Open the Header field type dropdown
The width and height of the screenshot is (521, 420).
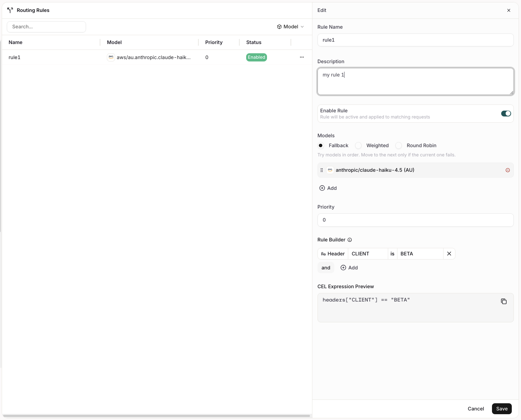click(x=333, y=254)
